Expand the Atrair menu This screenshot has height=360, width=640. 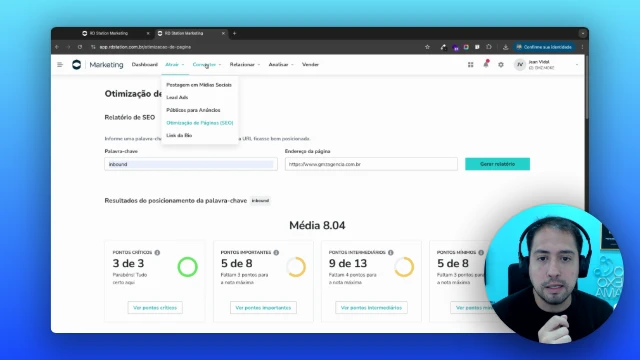click(x=175, y=64)
